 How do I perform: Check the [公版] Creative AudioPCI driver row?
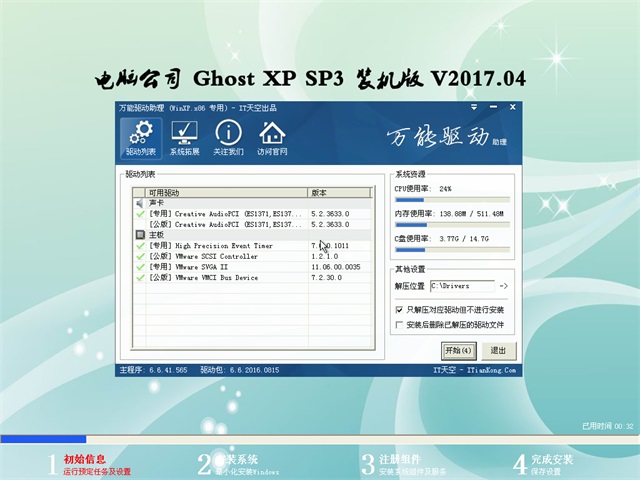point(252,224)
